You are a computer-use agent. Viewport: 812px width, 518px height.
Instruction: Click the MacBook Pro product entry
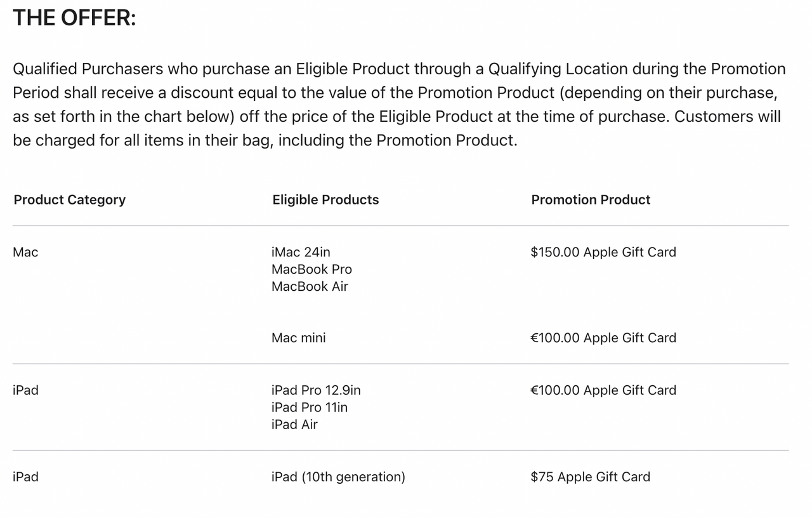point(311,269)
